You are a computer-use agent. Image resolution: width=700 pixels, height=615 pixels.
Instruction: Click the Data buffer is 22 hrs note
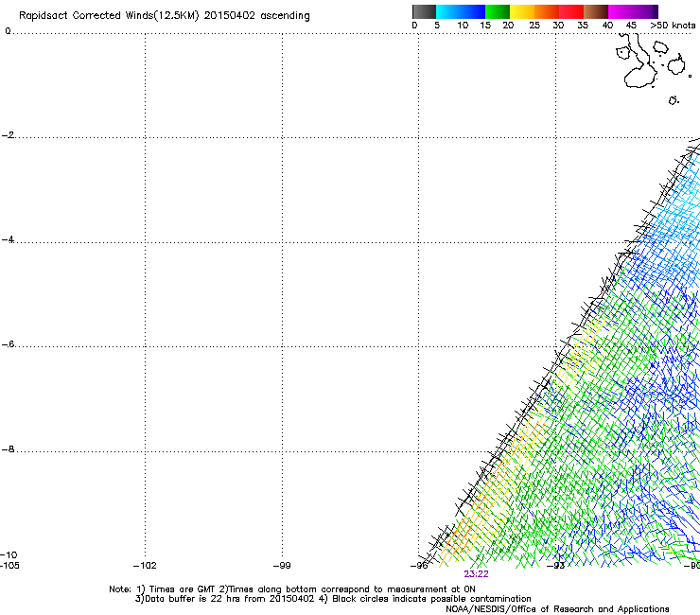(224, 599)
